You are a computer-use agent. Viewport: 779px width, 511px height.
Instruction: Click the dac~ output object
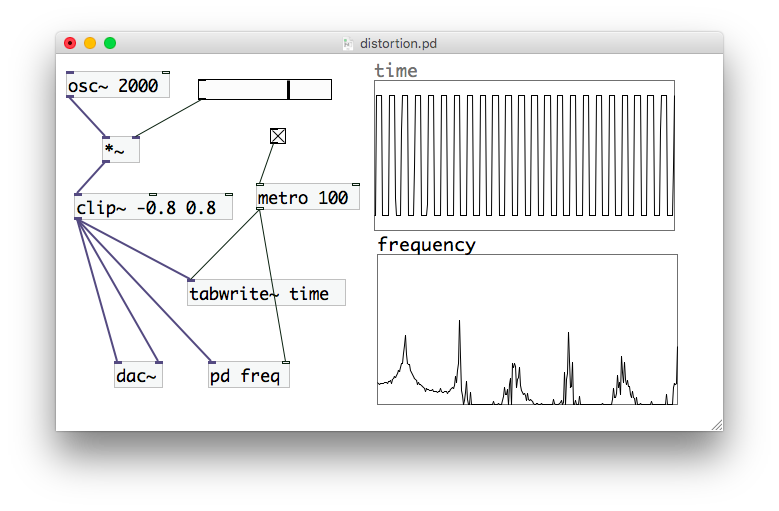138,375
